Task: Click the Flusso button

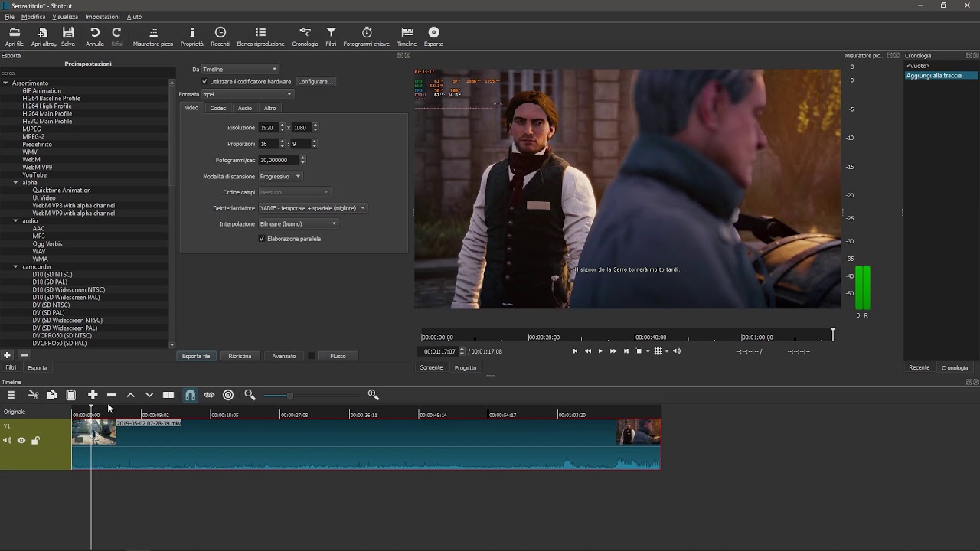Action: point(338,356)
